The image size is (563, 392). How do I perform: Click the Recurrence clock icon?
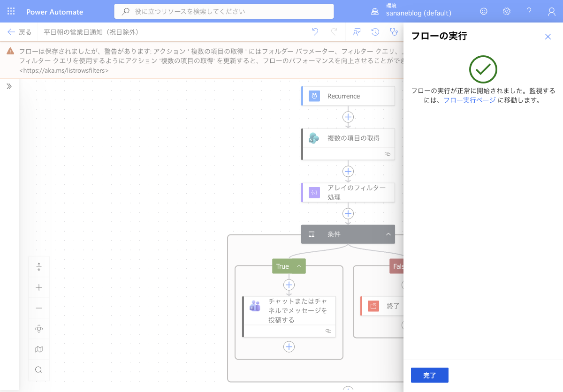(x=314, y=96)
